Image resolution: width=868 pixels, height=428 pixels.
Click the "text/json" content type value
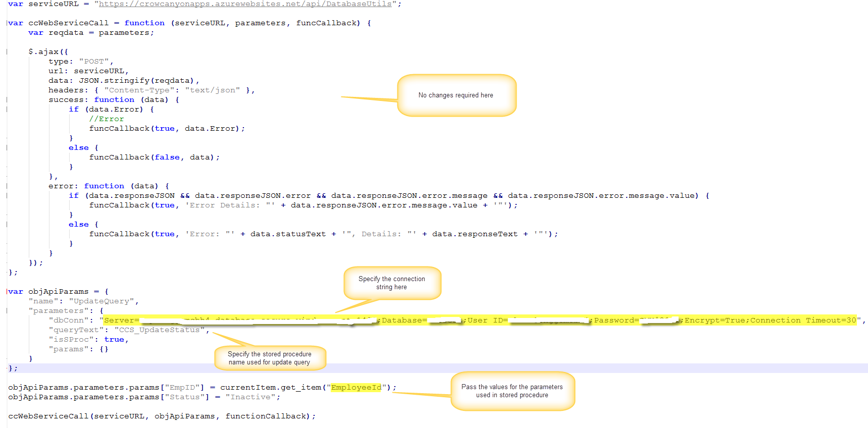213,90
